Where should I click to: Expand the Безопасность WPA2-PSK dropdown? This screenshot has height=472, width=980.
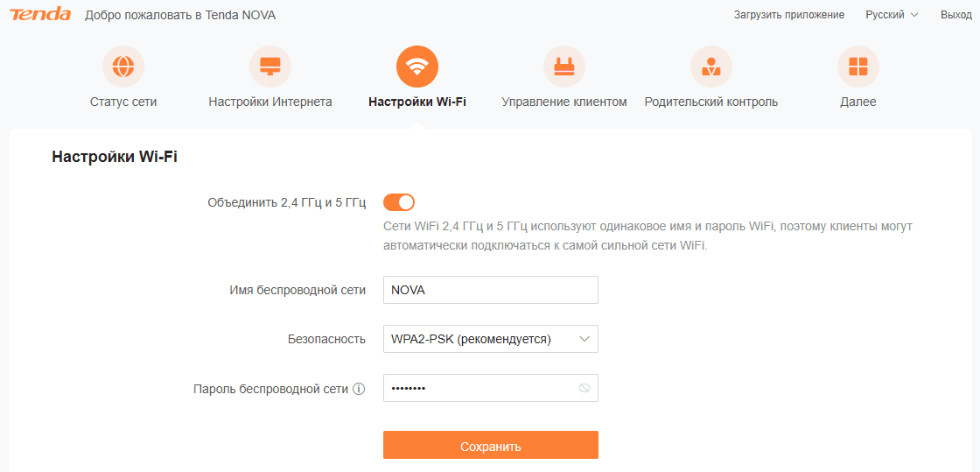491,340
